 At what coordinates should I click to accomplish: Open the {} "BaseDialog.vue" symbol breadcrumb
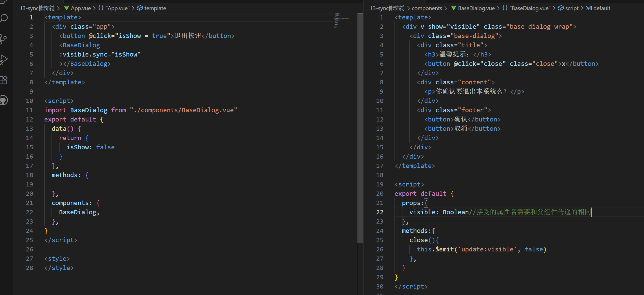click(x=526, y=8)
